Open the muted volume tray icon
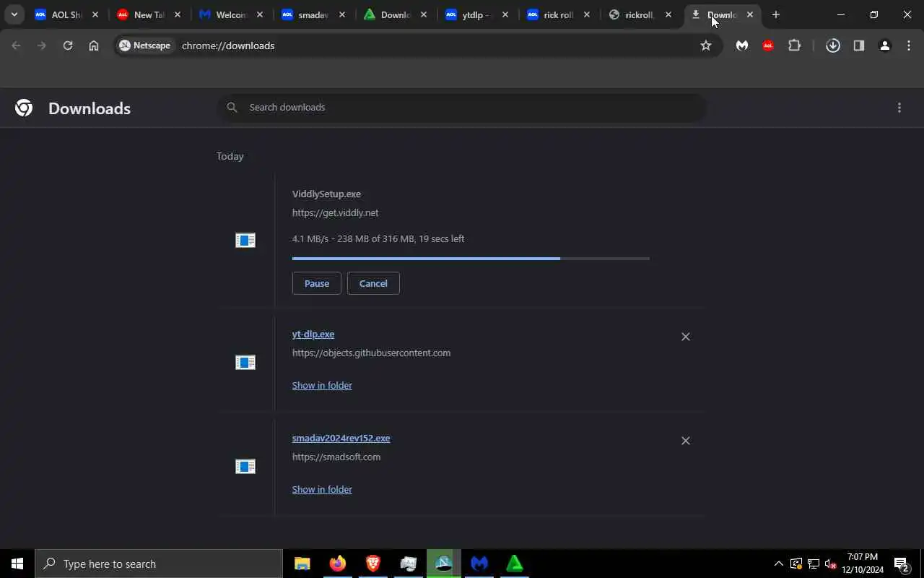 (830, 564)
